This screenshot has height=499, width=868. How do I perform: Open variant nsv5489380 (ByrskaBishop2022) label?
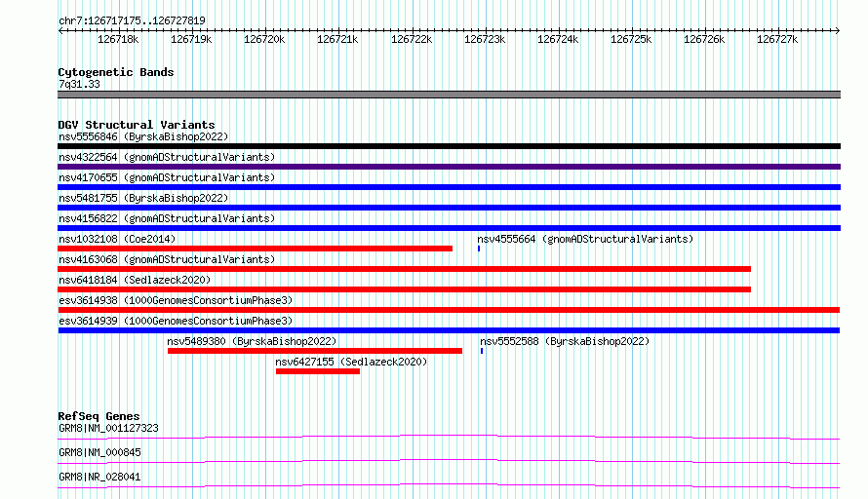coord(252,341)
